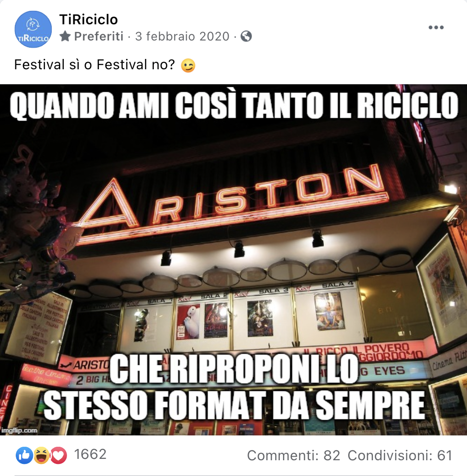Screen dimensions: 467x476
Task: Click the caption text Festival sì o Festival no?
Action: (x=94, y=64)
